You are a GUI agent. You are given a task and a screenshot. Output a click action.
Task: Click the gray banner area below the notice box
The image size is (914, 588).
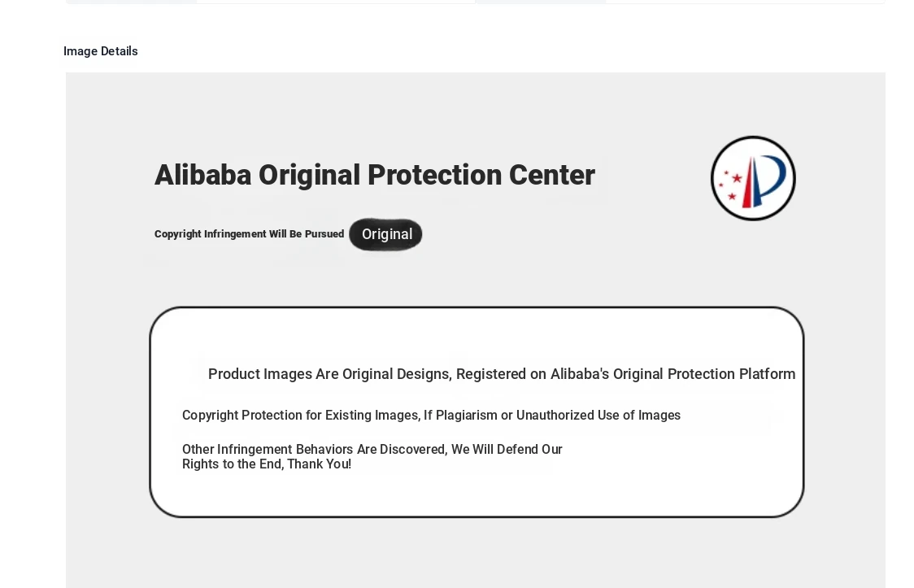click(476, 553)
